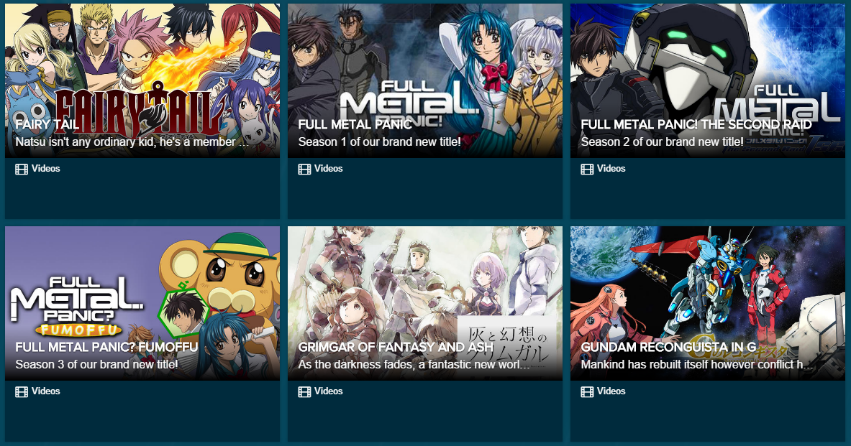Click the film icon under The Second Raid

(587, 169)
